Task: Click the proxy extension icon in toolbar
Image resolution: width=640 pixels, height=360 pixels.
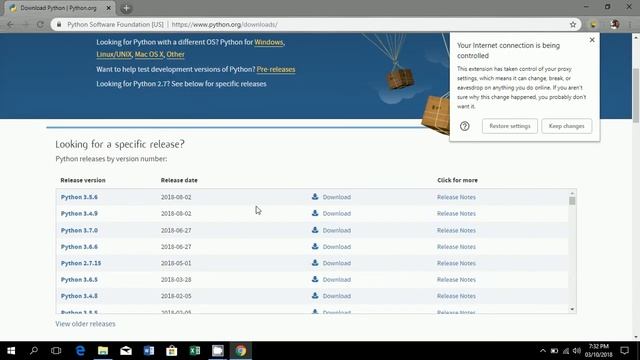Action: (x=593, y=24)
